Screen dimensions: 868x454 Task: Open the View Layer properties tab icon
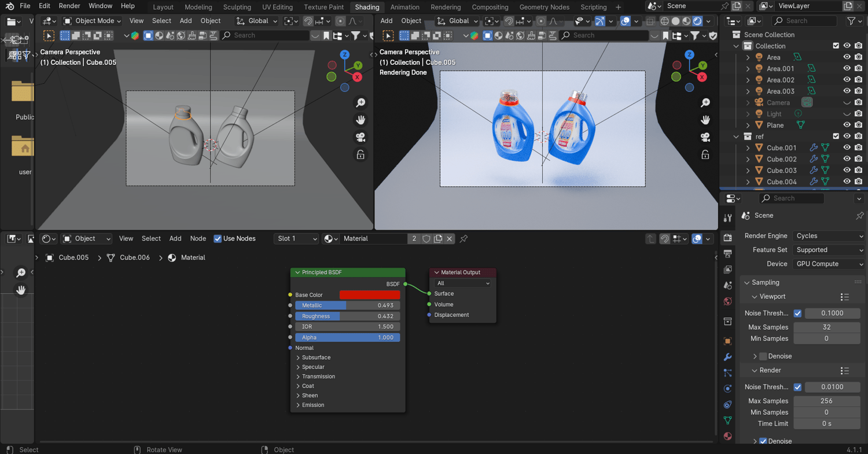pyautogui.click(x=728, y=270)
